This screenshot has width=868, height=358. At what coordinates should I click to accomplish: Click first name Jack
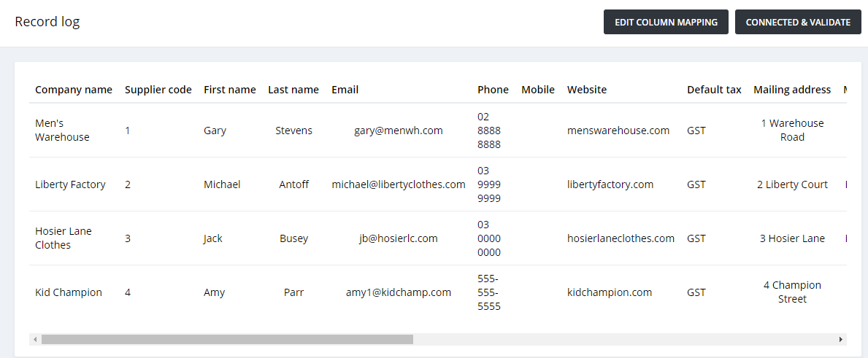213,238
